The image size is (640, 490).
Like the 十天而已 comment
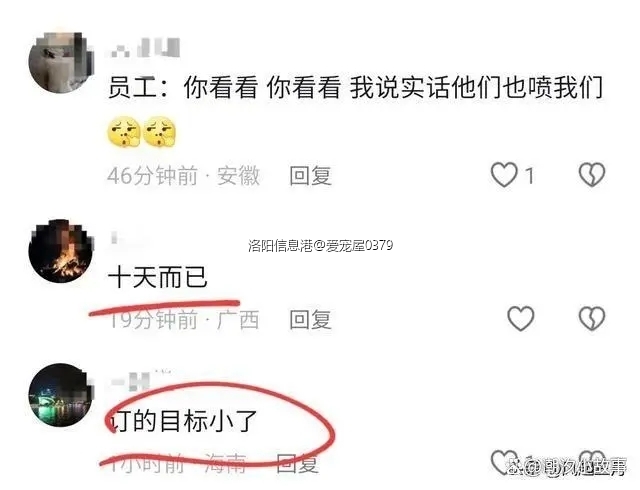(521, 318)
